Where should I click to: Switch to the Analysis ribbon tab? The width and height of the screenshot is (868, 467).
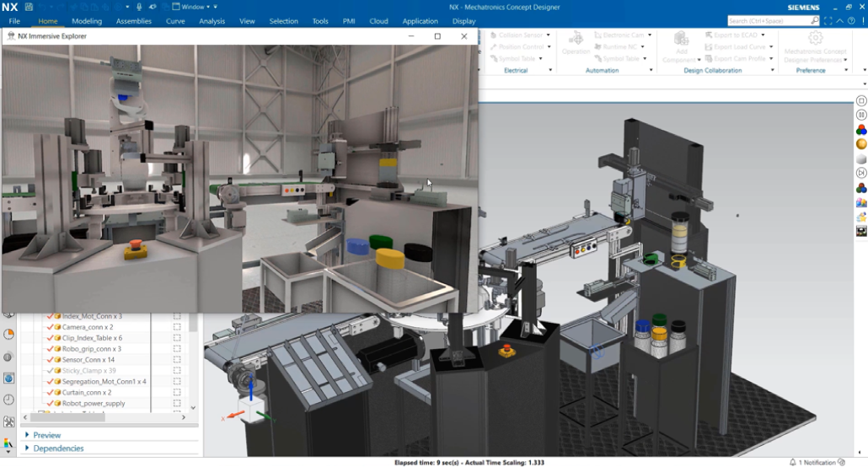click(212, 21)
